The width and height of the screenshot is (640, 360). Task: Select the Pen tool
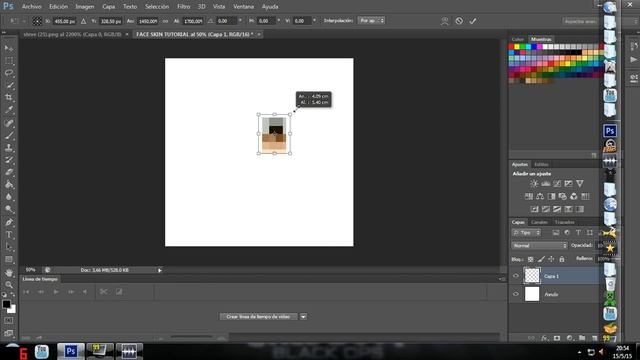point(9,222)
